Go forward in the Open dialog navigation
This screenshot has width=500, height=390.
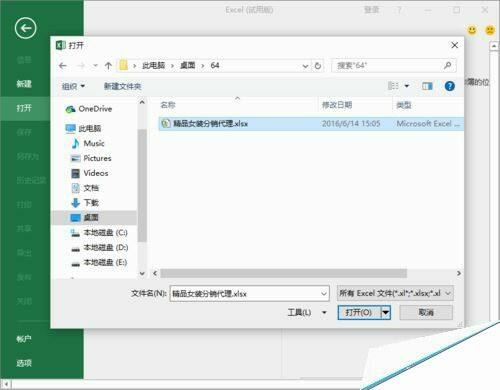pyautogui.click(x=80, y=66)
